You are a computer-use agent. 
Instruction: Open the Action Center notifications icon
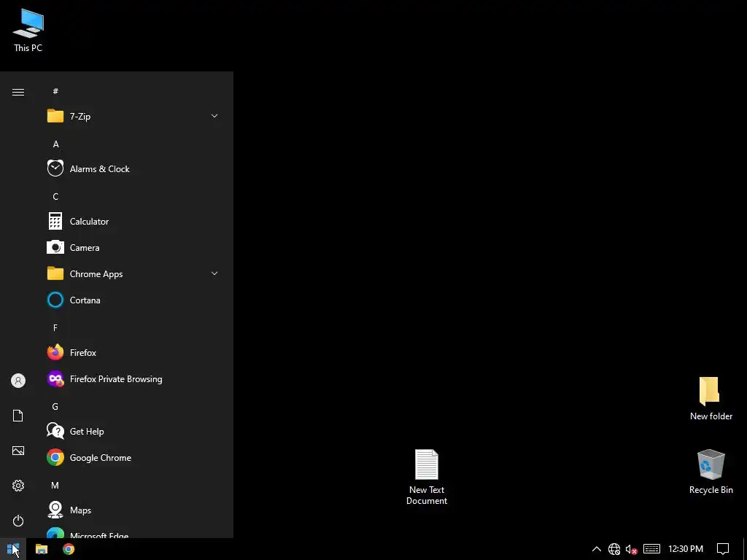723,549
